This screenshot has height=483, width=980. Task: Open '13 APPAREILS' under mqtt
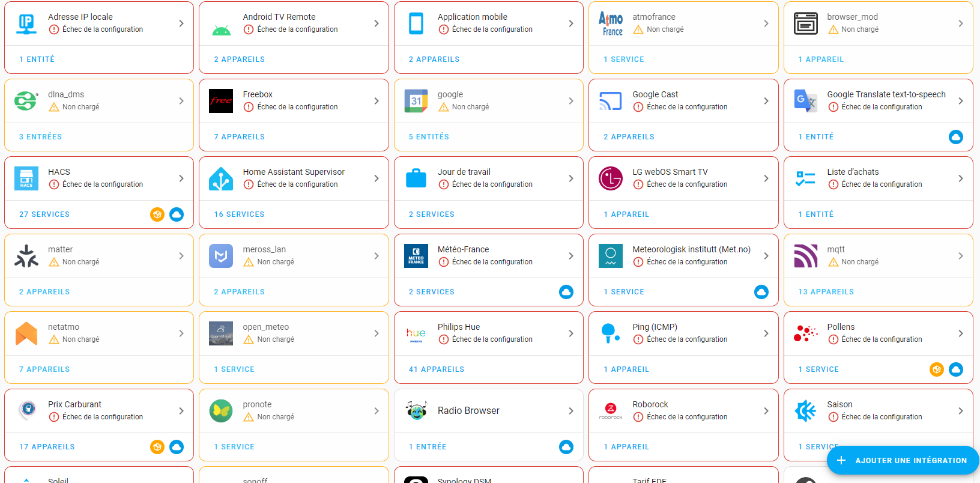(x=826, y=292)
